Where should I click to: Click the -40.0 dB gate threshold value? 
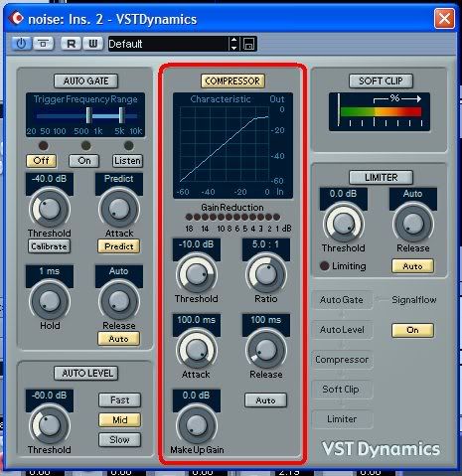coord(50,179)
